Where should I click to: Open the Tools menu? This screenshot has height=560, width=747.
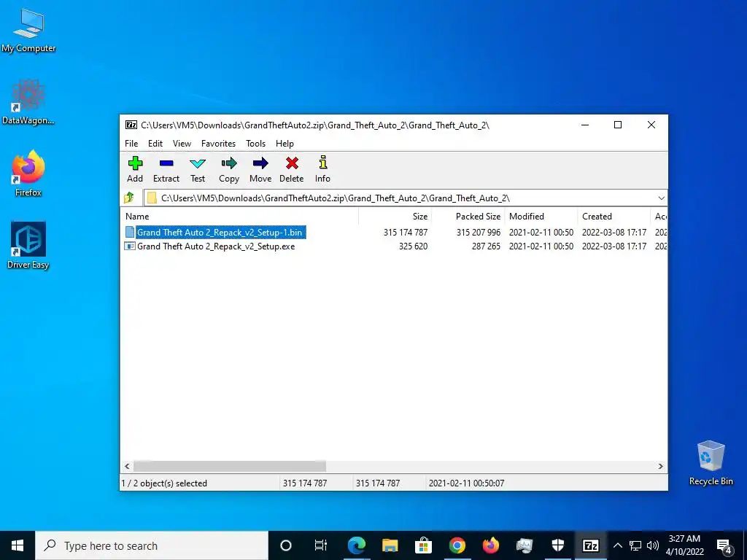click(x=256, y=144)
